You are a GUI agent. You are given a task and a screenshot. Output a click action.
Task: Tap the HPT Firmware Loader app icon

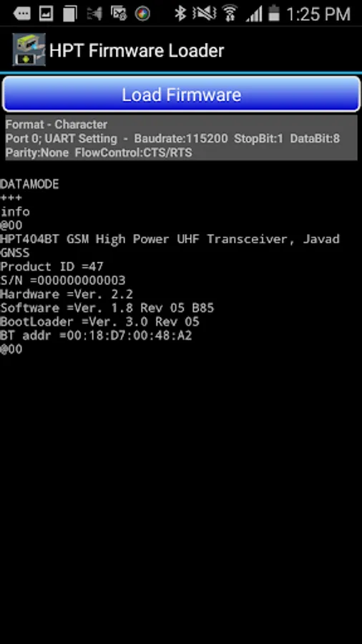coord(29,50)
